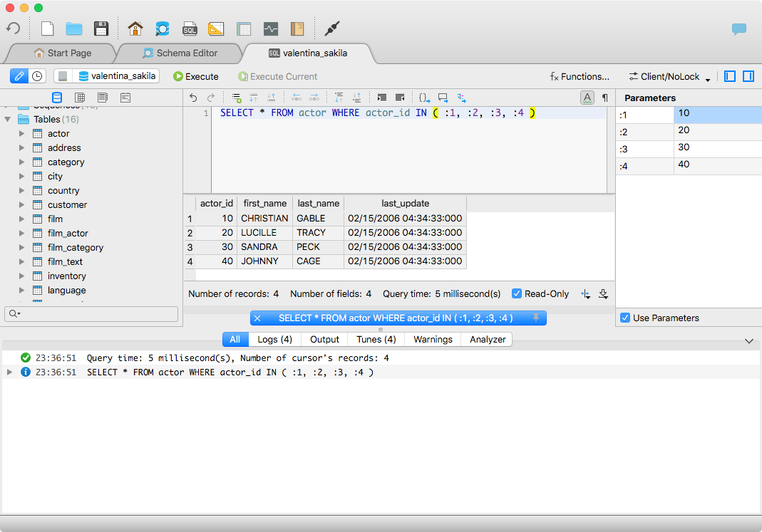This screenshot has width=762, height=532.
Task: Expand the inventory table node
Action: pyautogui.click(x=21, y=276)
